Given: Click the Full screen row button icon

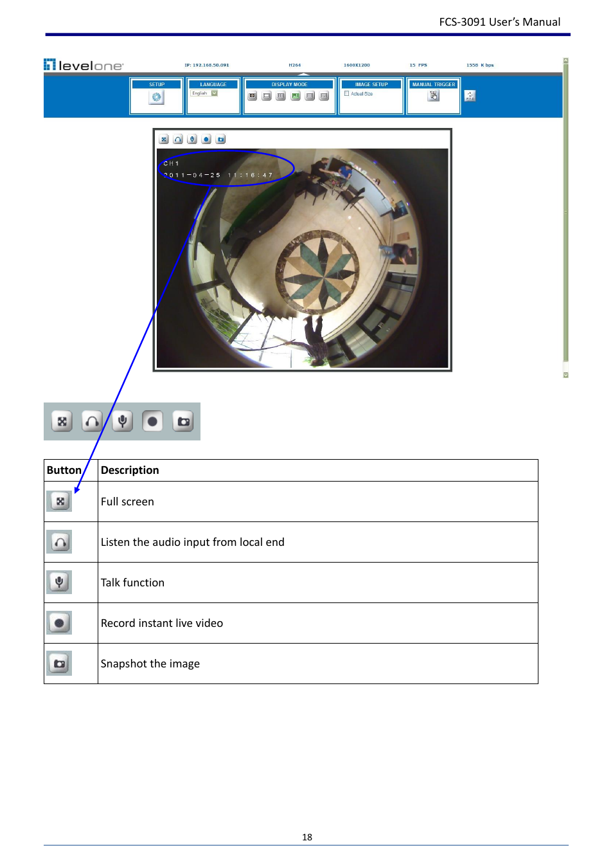Looking at the screenshot, I should [59, 502].
